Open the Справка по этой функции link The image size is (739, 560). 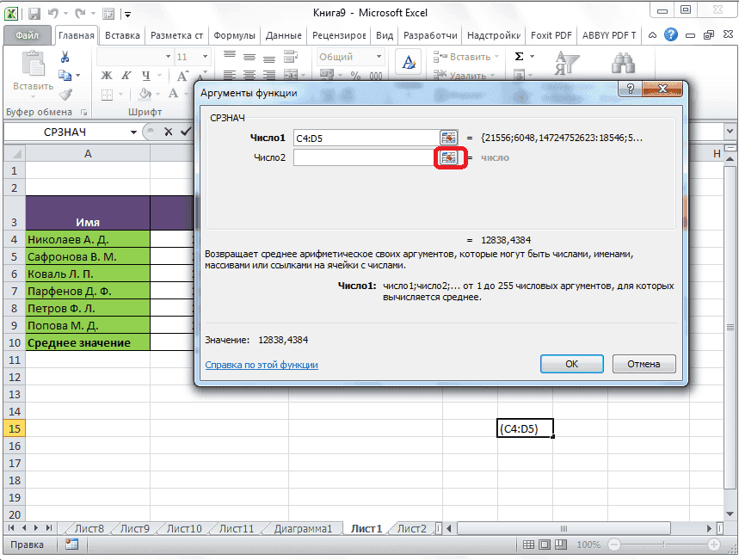point(261,365)
